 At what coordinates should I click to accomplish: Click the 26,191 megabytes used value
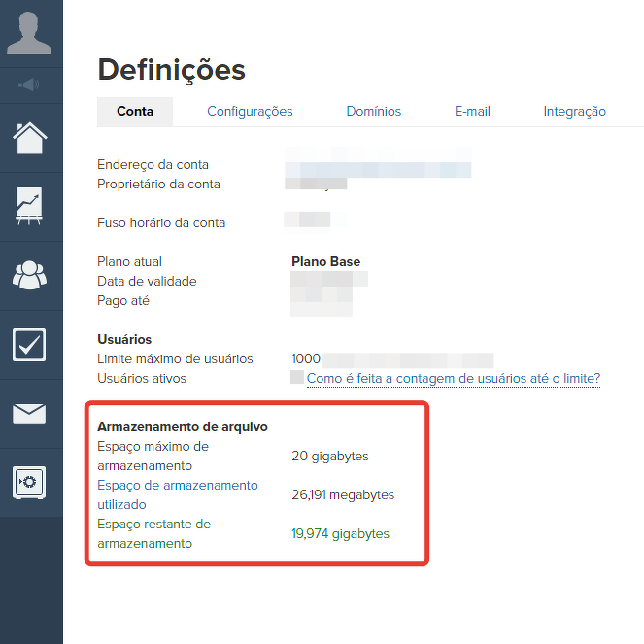tap(343, 494)
